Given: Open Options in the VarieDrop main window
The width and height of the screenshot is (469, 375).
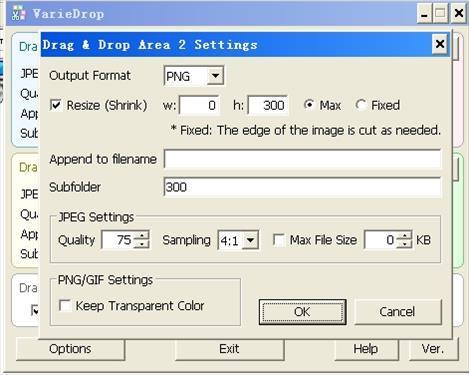Looking at the screenshot, I should coord(70,350).
